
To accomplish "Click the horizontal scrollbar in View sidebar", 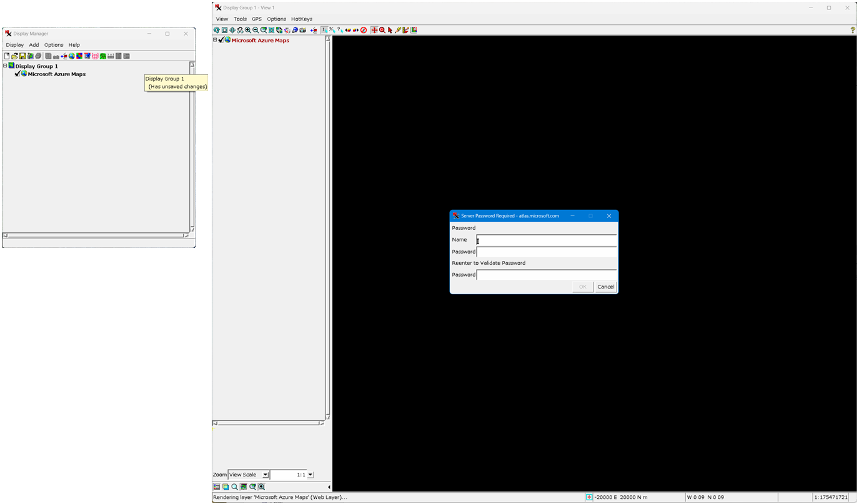I will [x=269, y=423].
